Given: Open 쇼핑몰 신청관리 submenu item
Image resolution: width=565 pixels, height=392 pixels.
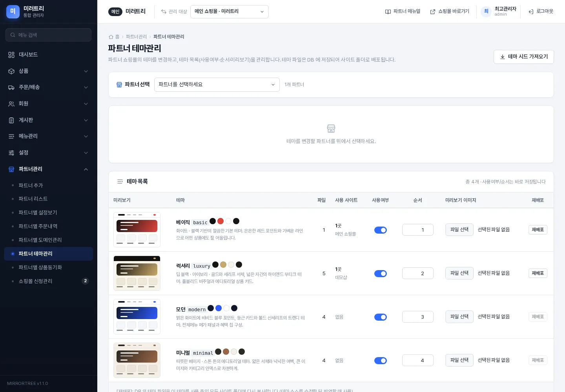Looking at the screenshot, I should pyautogui.click(x=48, y=281).
